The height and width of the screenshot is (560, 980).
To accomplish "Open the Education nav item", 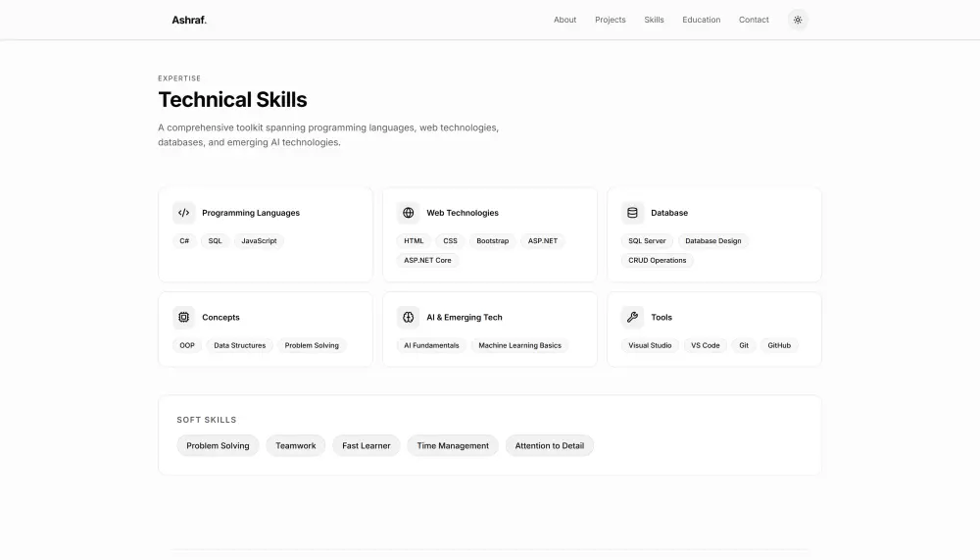I will (701, 20).
